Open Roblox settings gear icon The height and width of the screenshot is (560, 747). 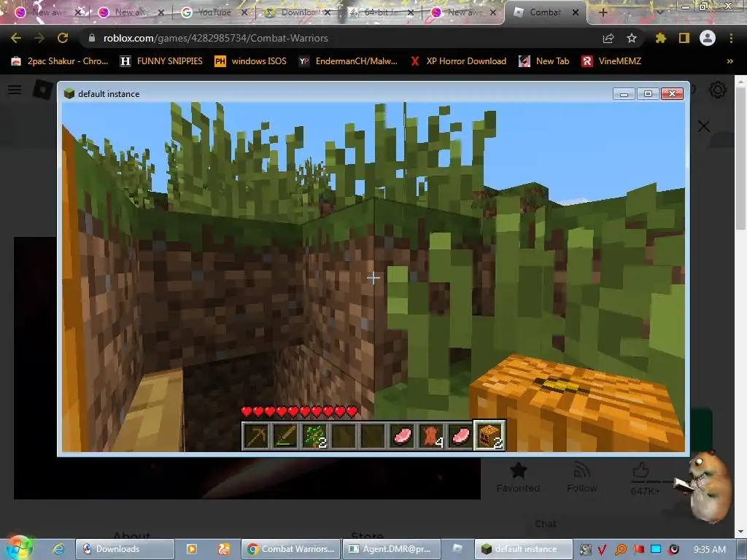click(x=718, y=90)
